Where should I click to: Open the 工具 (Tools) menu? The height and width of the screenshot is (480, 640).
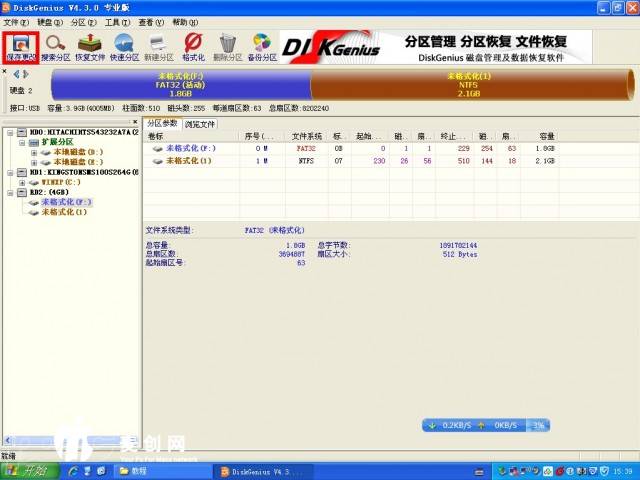[x=117, y=21]
